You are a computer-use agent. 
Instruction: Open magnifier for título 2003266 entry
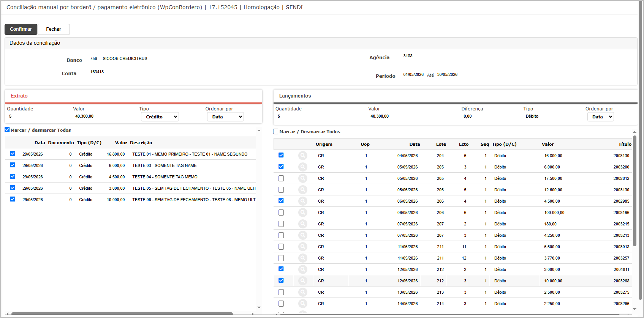pyautogui.click(x=302, y=304)
